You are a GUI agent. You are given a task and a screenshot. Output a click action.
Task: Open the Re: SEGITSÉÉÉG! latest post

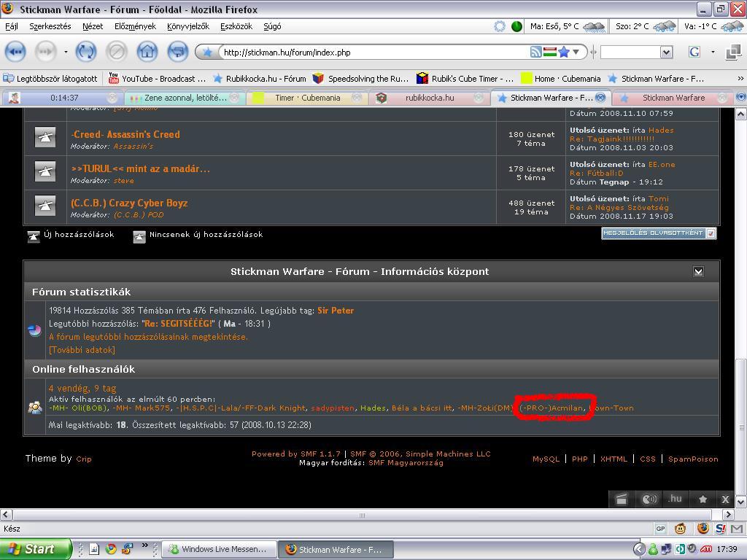179,324
